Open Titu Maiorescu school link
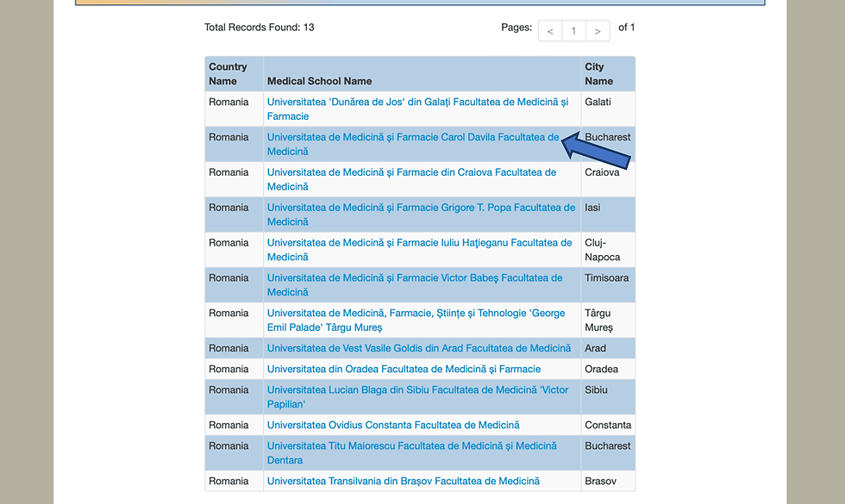 412,453
